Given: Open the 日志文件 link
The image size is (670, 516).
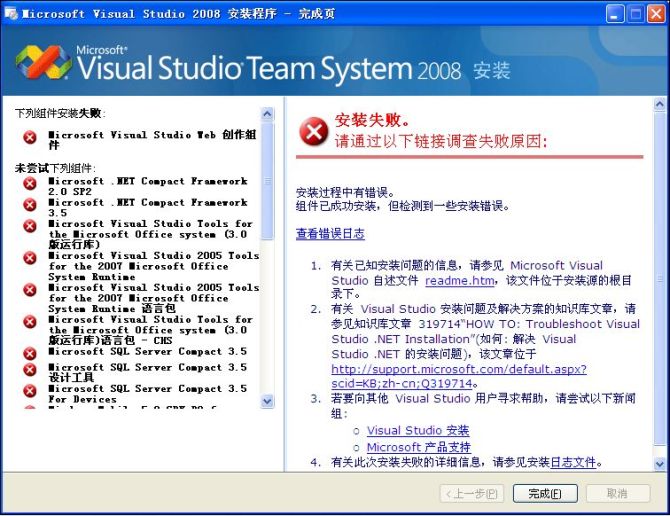Looking at the screenshot, I should 573,462.
